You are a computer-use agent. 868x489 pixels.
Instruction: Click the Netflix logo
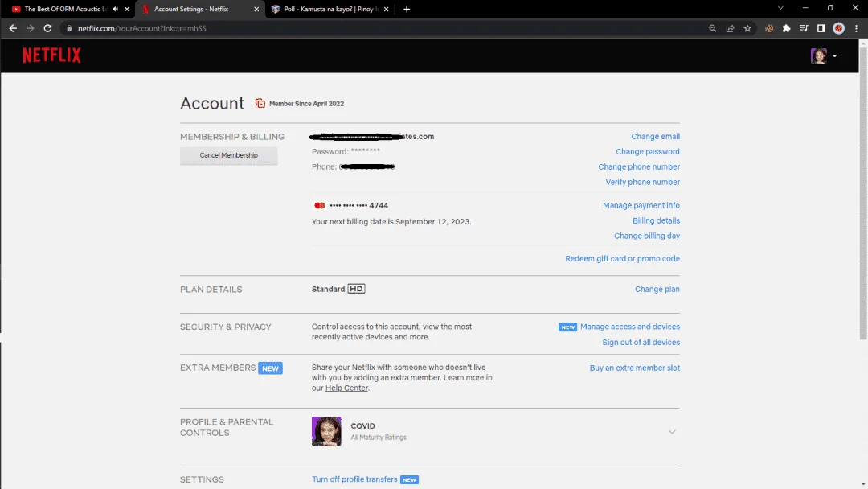51,55
